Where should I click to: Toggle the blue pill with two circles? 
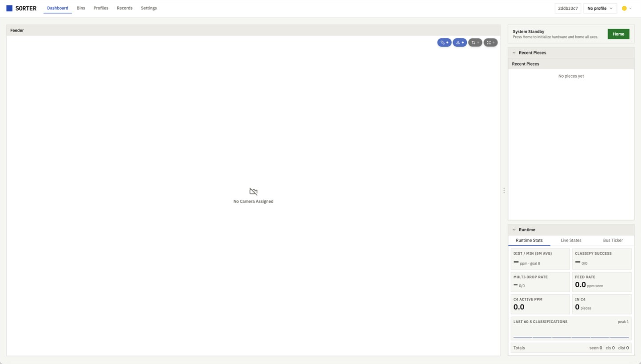tap(444, 43)
